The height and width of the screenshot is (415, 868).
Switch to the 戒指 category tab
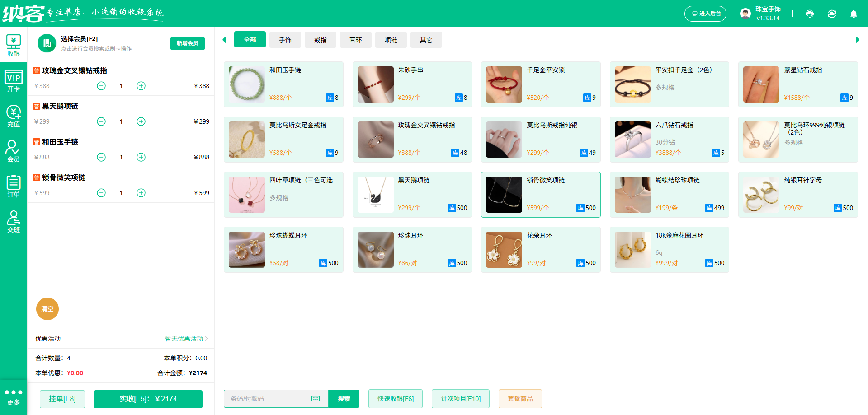click(320, 40)
